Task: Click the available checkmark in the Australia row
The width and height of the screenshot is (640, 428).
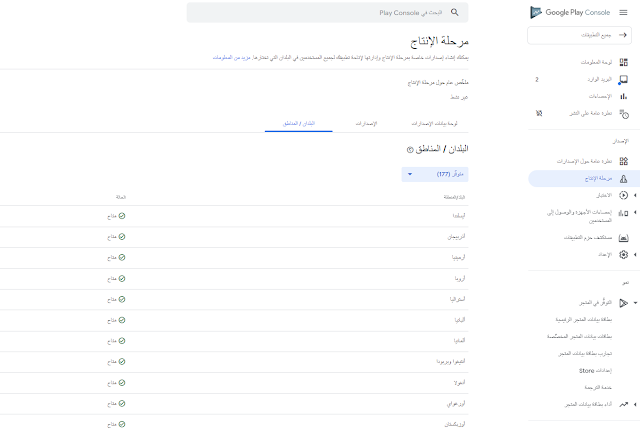Action: tap(122, 299)
